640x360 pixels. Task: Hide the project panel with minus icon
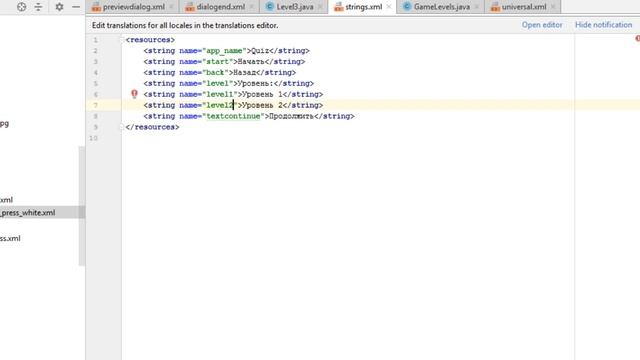pos(76,7)
